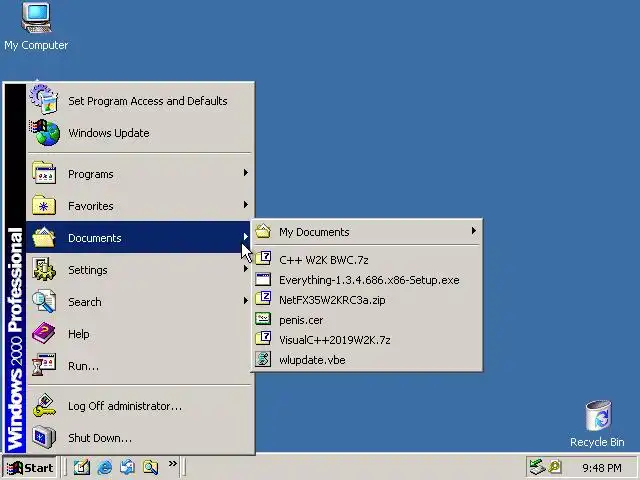Click the Set Program Access and Defaults icon
The height and width of the screenshot is (480, 640).
[x=44, y=99]
